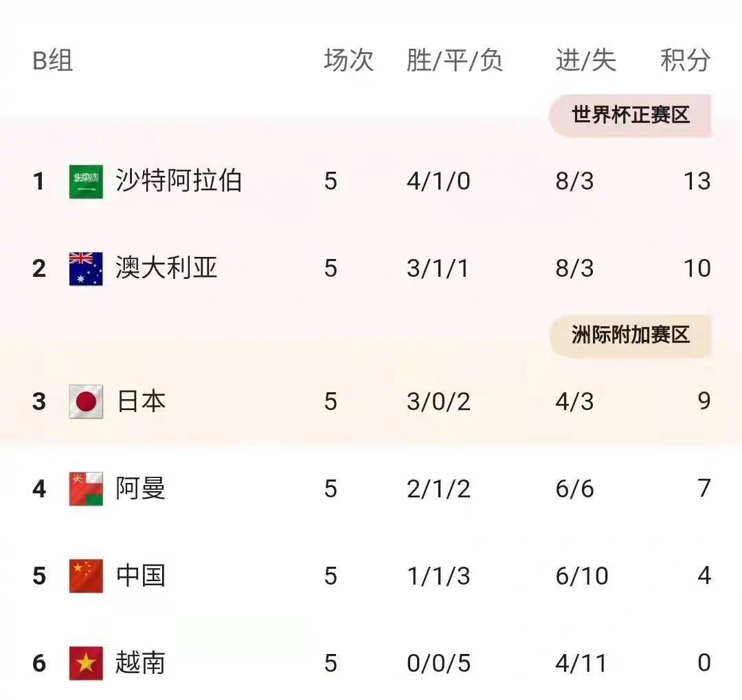Viewport: 742px width, 700px height.
Task: Click the 世界杯正赛区 label
Action: pyautogui.click(x=631, y=115)
